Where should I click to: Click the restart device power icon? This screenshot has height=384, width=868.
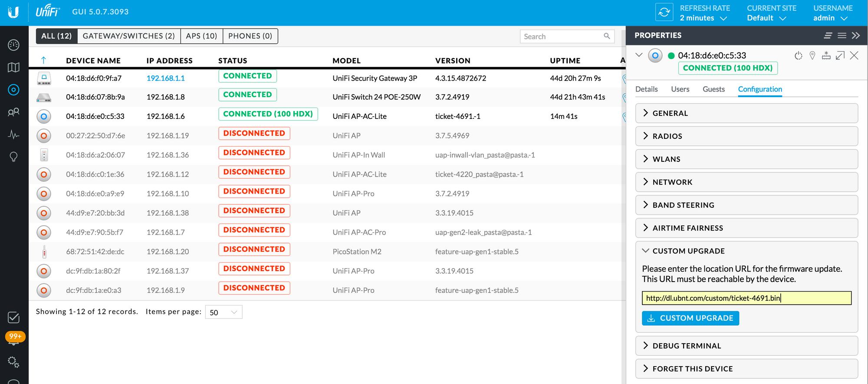(798, 56)
